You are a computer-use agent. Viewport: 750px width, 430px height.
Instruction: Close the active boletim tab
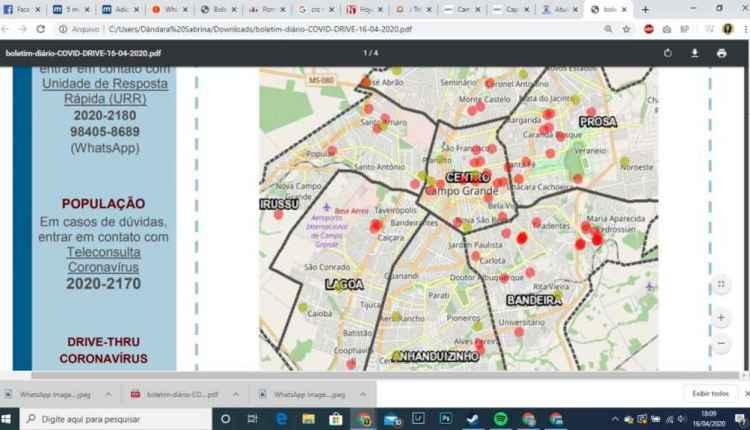pyautogui.click(x=624, y=10)
